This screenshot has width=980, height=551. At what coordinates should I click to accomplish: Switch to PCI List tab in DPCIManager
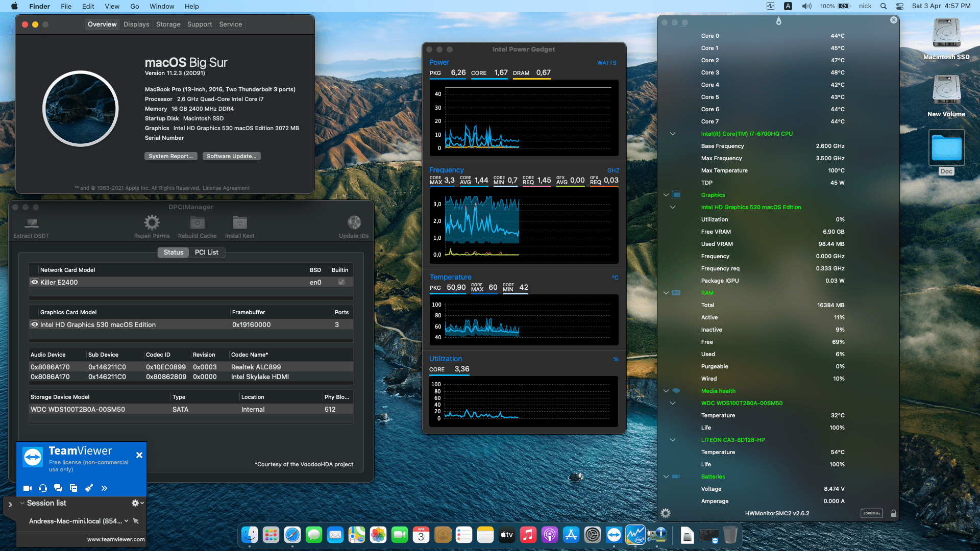pyautogui.click(x=206, y=252)
